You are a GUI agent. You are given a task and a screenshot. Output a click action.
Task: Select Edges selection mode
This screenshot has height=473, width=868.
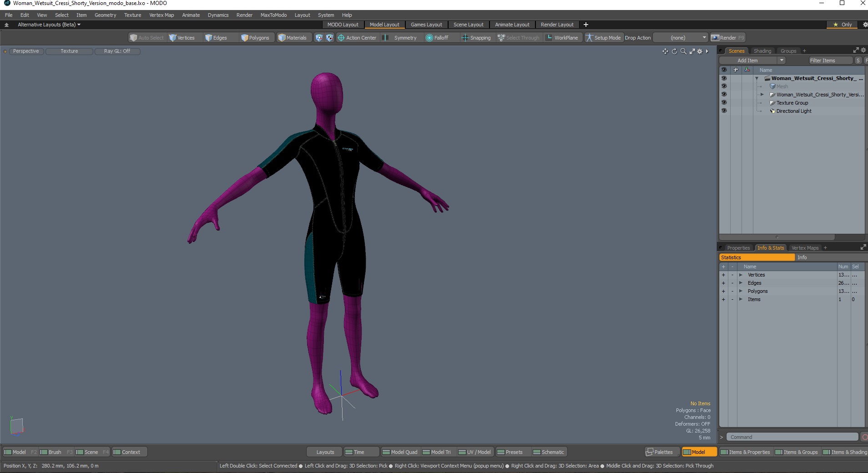click(x=216, y=38)
